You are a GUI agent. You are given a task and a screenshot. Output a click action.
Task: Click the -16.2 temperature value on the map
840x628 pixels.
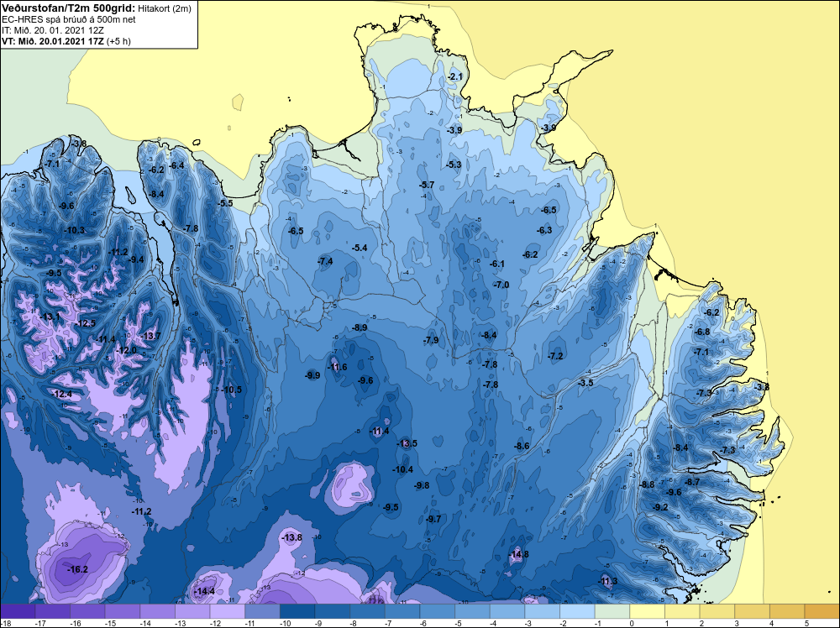coord(77,569)
